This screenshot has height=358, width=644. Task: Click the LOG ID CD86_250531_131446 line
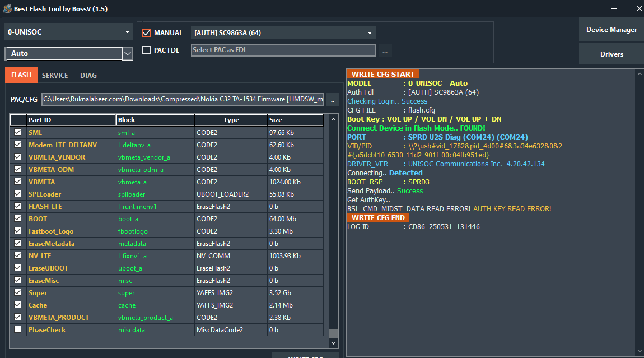tap(414, 227)
